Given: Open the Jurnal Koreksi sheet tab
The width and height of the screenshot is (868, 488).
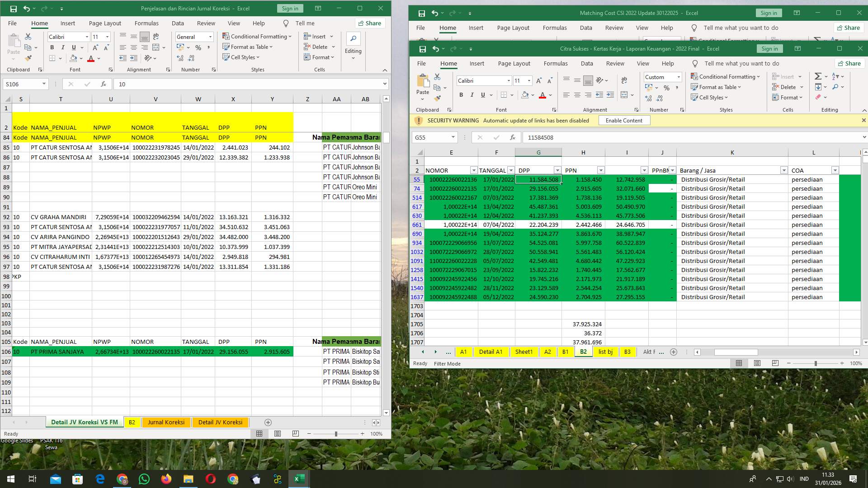Looking at the screenshot, I should pos(166,422).
